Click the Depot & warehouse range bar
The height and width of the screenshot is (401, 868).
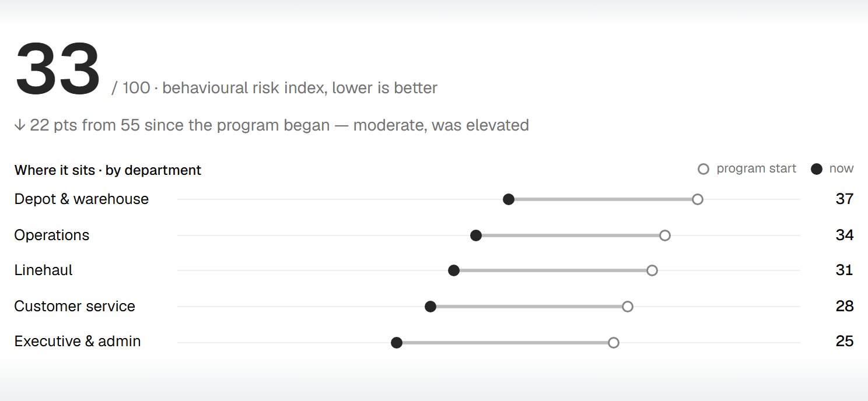pos(603,199)
